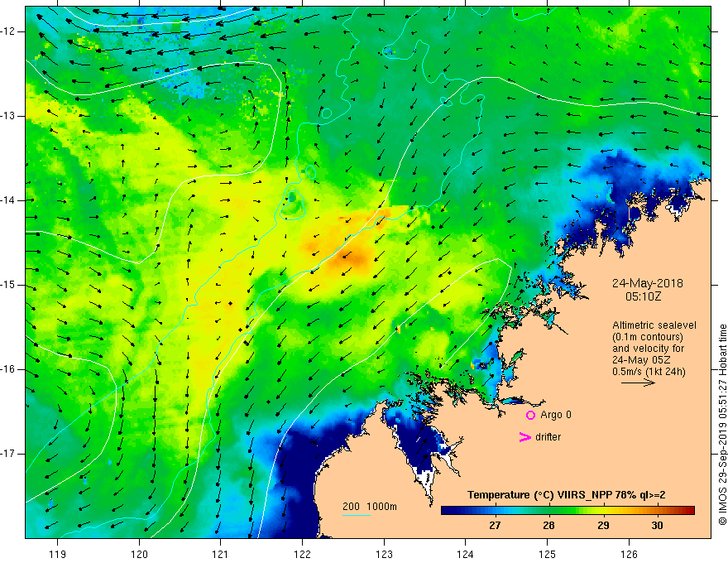
Task: Click the 0.5m/s velocity scale arrow
Action: [639, 383]
